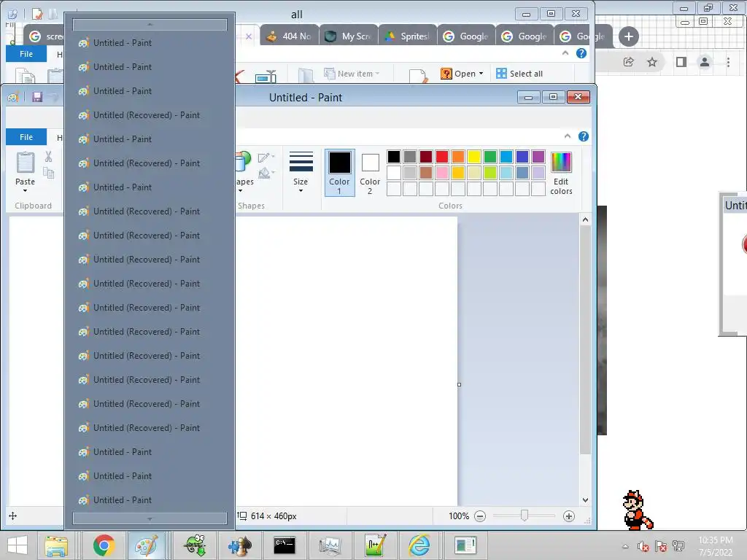
Task: Expand the Paste dropdown arrow in Paint
Action: click(25, 190)
